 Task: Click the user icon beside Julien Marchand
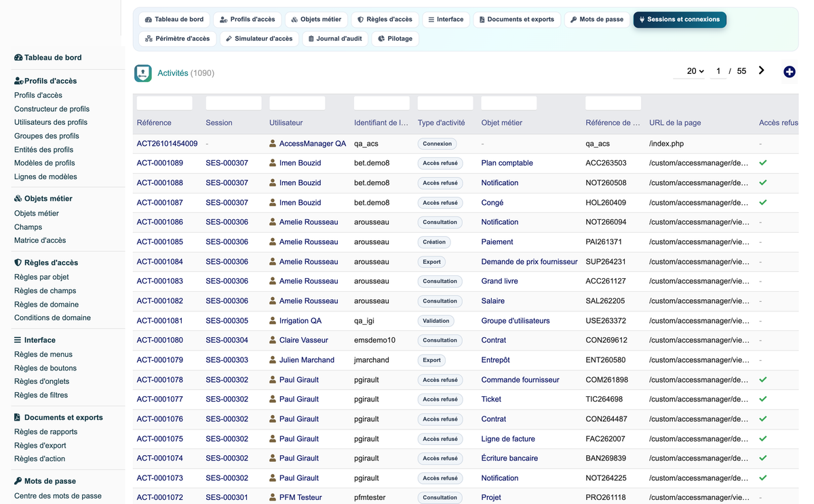(x=273, y=360)
